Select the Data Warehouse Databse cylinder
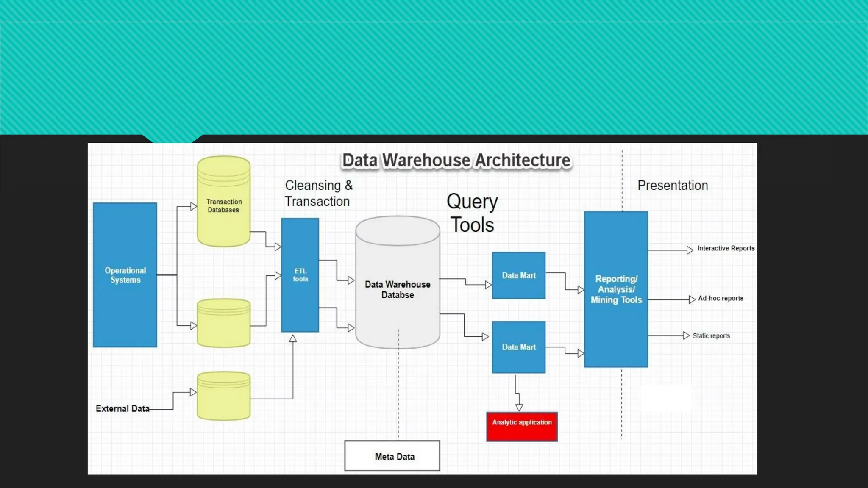Image resolution: width=868 pixels, height=488 pixels. point(398,289)
